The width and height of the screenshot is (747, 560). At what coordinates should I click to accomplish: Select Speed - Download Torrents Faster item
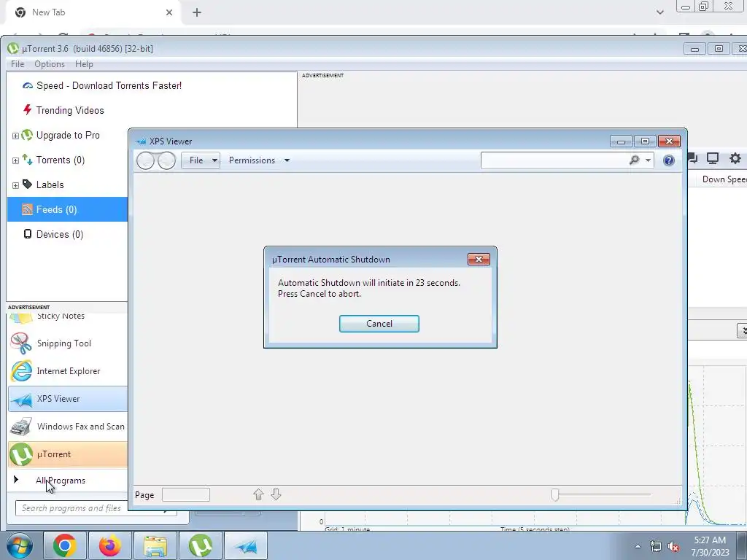(109, 86)
